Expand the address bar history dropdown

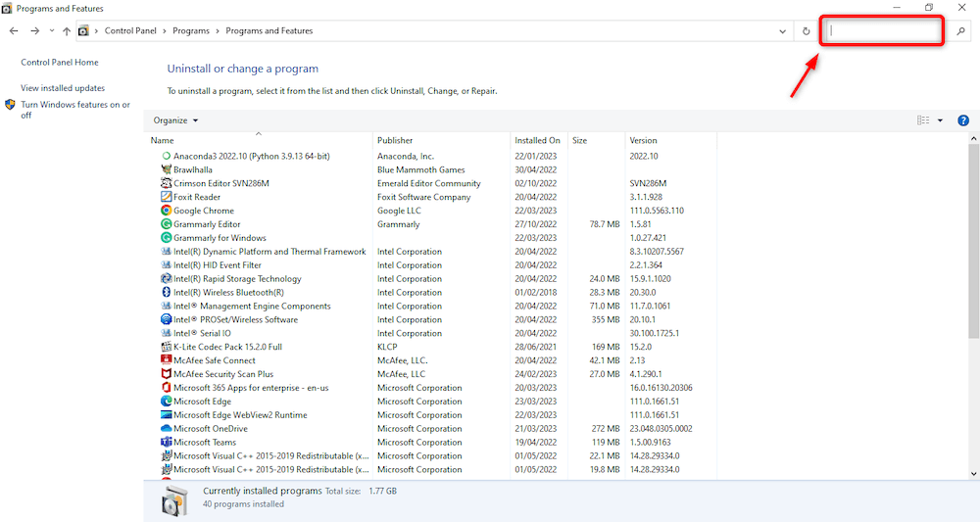(x=782, y=31)
